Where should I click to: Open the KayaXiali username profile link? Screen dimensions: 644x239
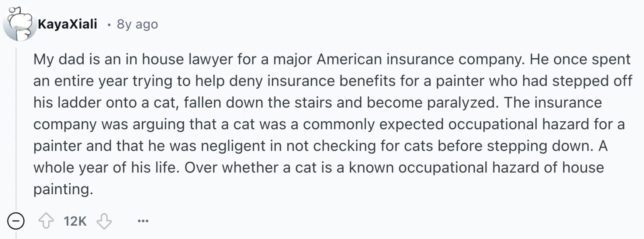tap(67, 24)
